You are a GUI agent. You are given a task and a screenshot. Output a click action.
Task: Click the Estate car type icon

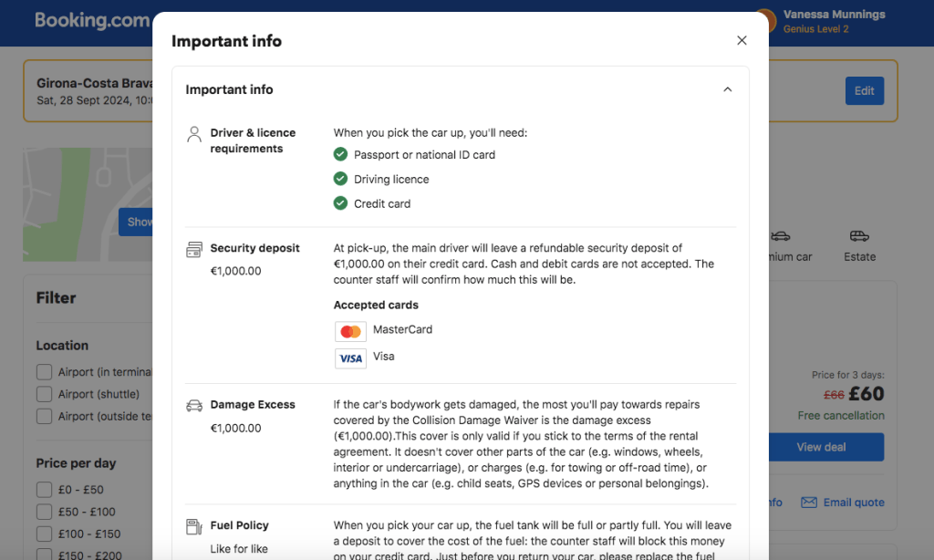859,236
